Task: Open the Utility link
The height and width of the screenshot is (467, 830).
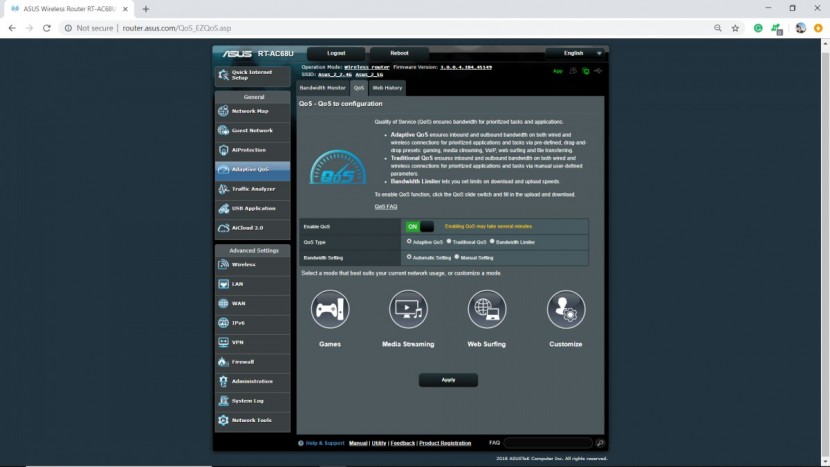Action: [x=379, y=443]
